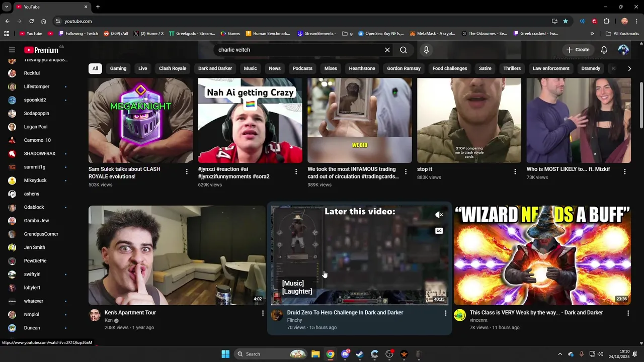644x362 pixels.
Task: Select the Dark and Darker chip
Action: tap(215, 68)
